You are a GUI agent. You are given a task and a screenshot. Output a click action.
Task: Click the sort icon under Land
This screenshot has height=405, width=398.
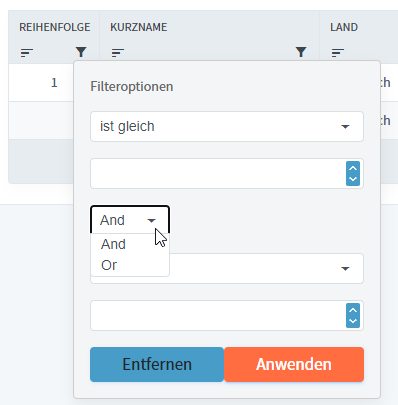[338, 53]
